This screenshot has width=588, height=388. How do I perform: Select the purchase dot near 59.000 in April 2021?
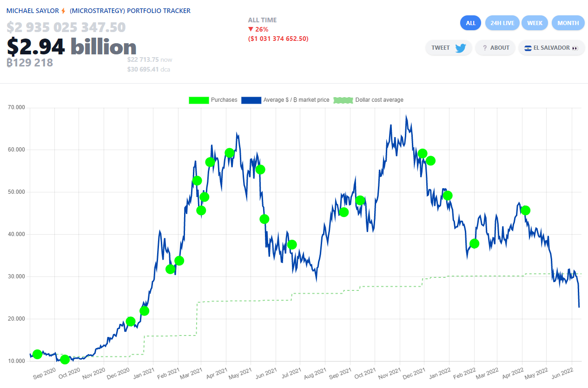click(x=229, y=153)
